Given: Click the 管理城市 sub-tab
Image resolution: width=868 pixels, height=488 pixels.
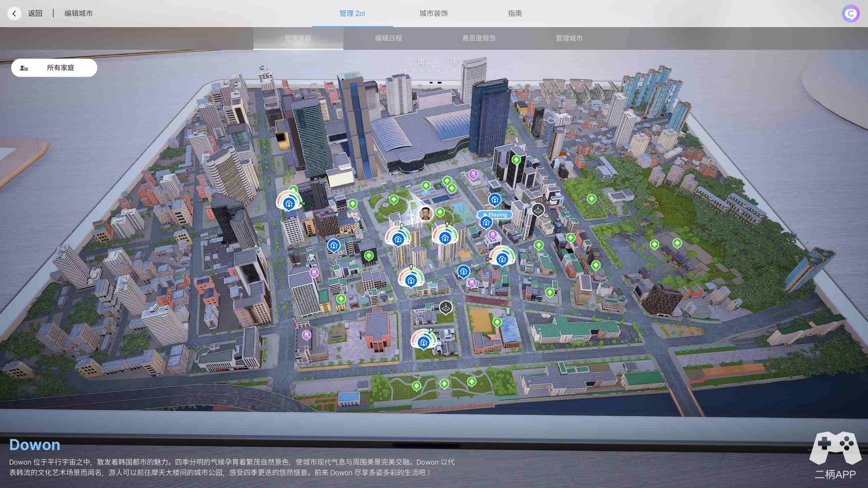Looking at the screenshot, I should [x=569, y=38].
